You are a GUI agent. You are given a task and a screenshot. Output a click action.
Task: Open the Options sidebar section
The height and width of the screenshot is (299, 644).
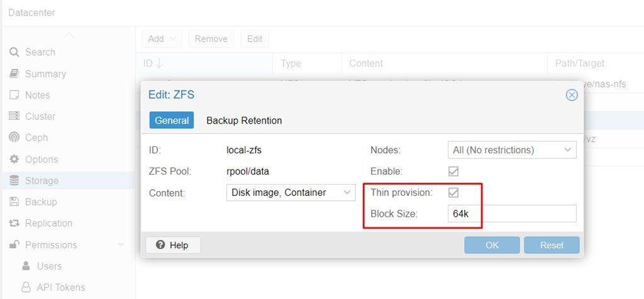coord(42,159)
